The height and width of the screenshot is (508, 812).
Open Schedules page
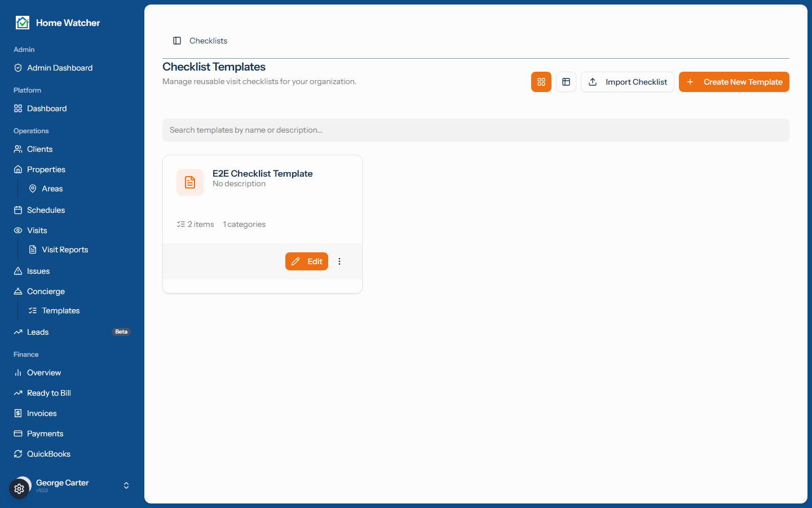point(72,210)
